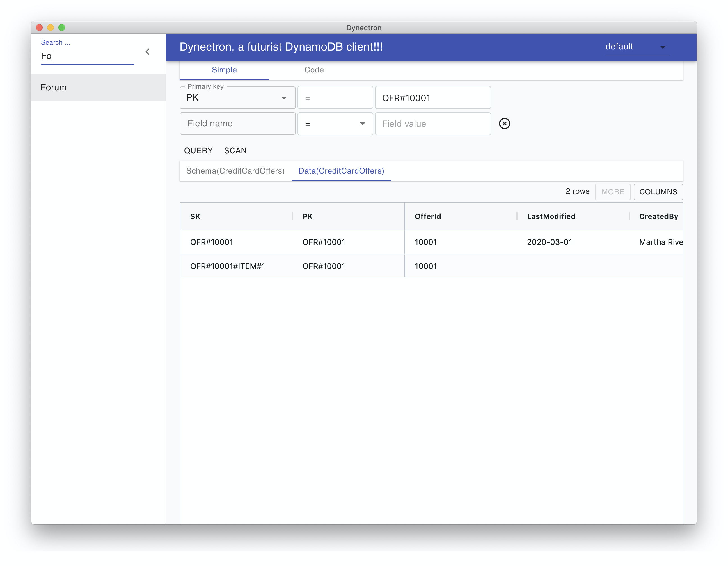The width and height of the screenshot is (728, 566).
Task: Click the yellow minimize window button
Action: click(x=51, y=27)
